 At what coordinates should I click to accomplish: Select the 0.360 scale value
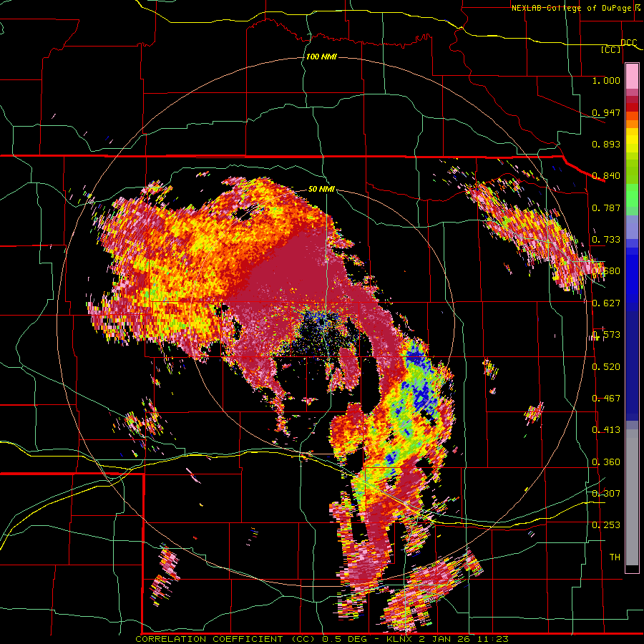tap(606, 462)
